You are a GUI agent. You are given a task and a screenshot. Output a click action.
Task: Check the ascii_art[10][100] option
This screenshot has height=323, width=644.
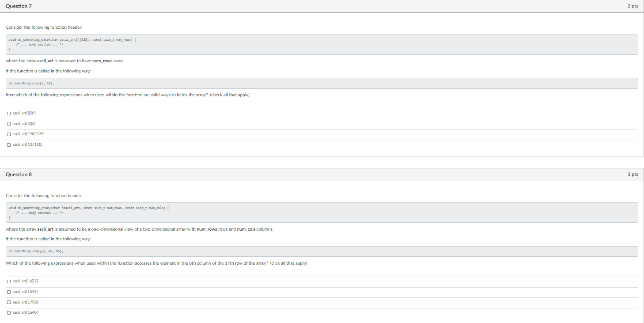pyautogui.click(x=9, y=144)
